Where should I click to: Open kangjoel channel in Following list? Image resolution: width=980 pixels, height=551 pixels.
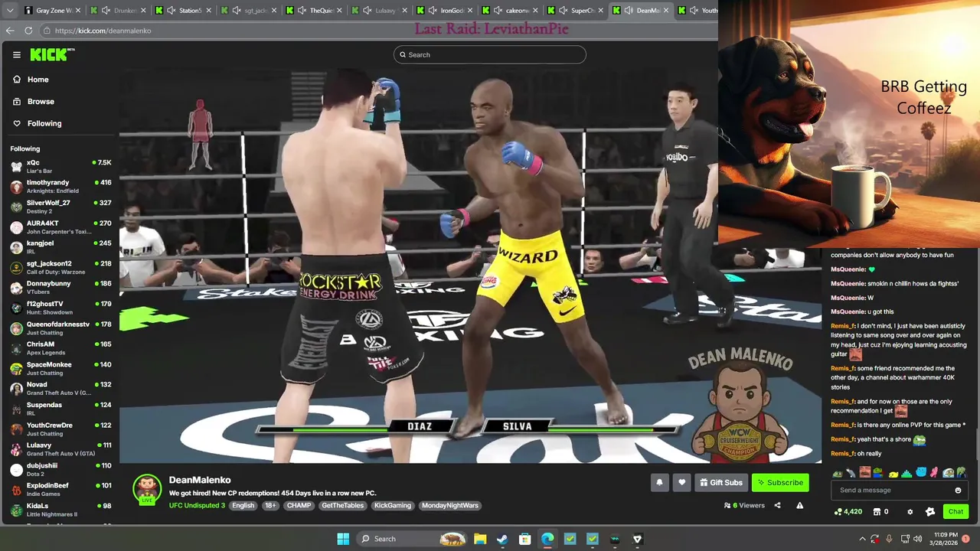[x=60, y=247]
